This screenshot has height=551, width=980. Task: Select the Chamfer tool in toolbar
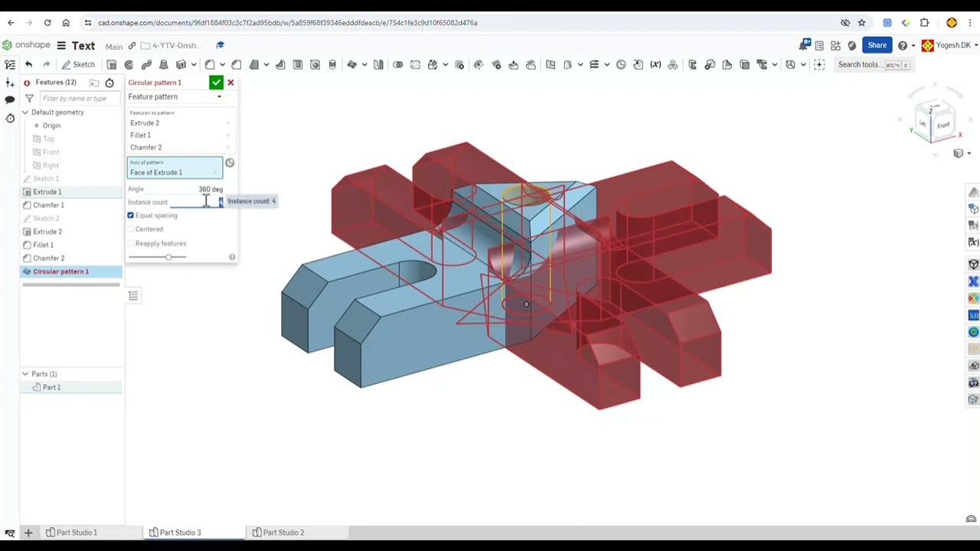(237, 65)
